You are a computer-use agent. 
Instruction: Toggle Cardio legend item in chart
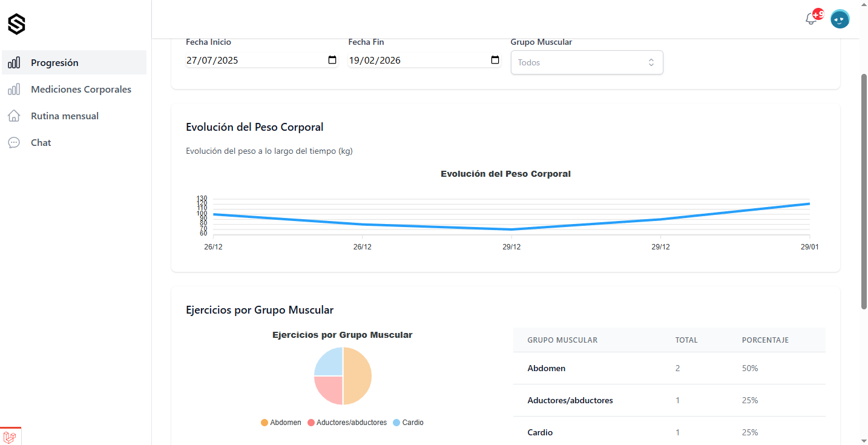point(408,423)
